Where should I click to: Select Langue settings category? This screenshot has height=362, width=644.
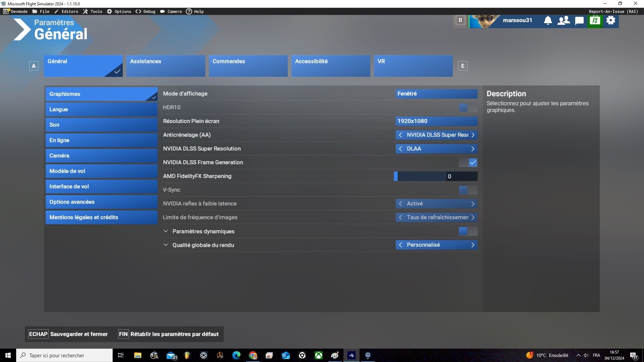[101, 110]
